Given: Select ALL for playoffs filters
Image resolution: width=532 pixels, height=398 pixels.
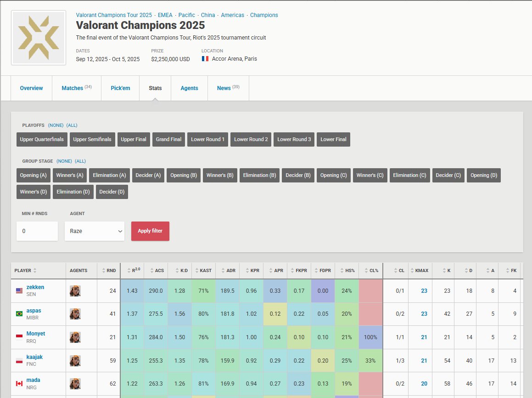Looking at the screenshot, I should (x=72, y=125).
